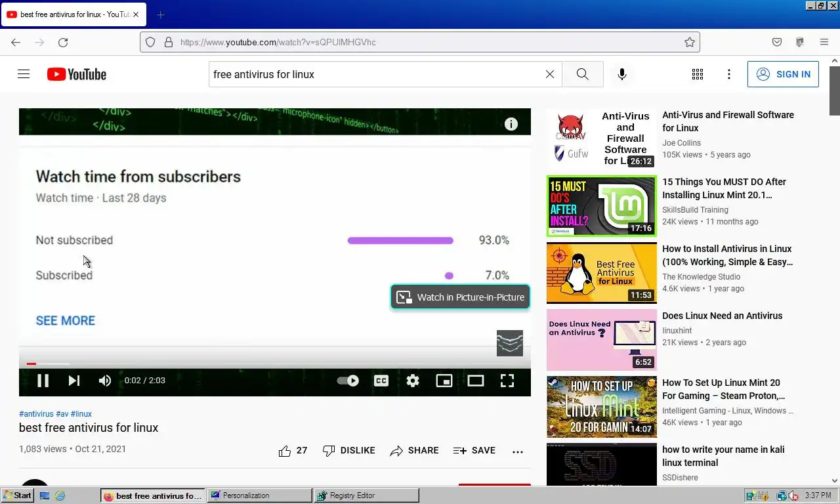This screenshot has height=504, width=840.
Task: Watch in Picture-in-Picture
Action: click(x=461, y=297)
